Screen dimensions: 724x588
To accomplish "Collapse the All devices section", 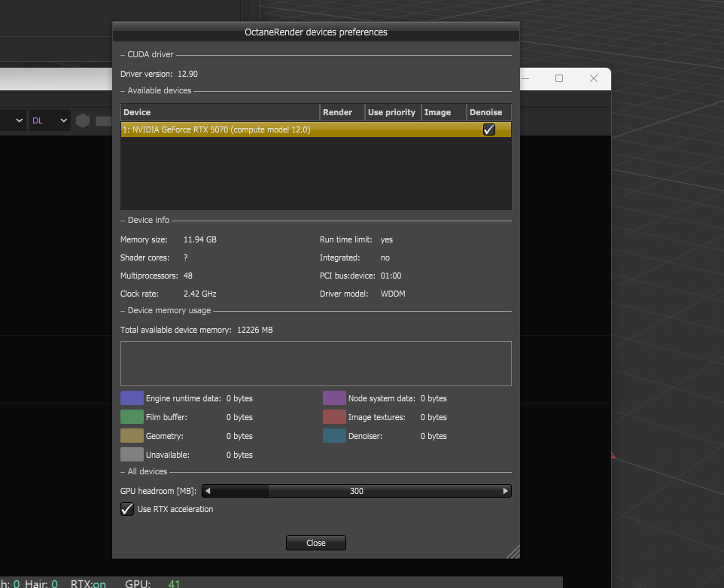I will [123, 471].
